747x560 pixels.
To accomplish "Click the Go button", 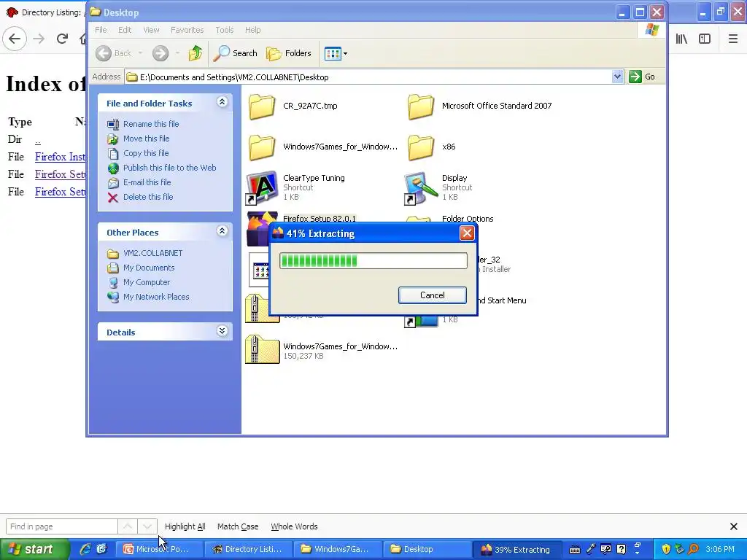I will coord(642,77).
